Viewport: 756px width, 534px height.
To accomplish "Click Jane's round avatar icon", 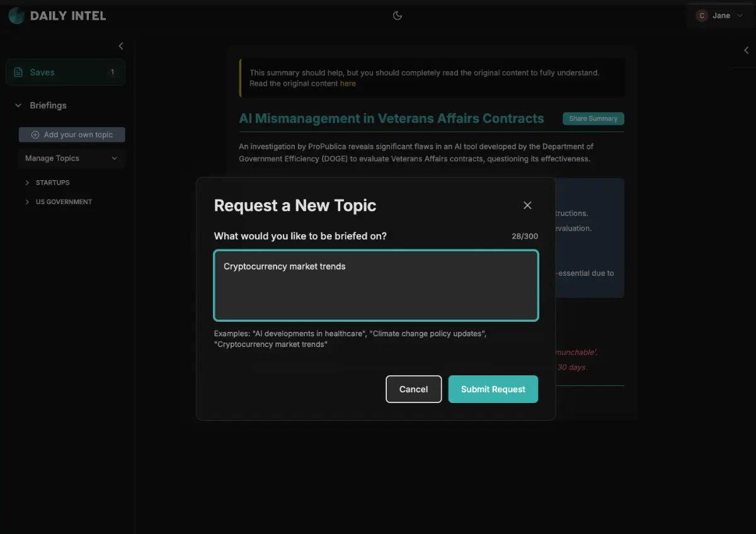I will click(702, 16).
